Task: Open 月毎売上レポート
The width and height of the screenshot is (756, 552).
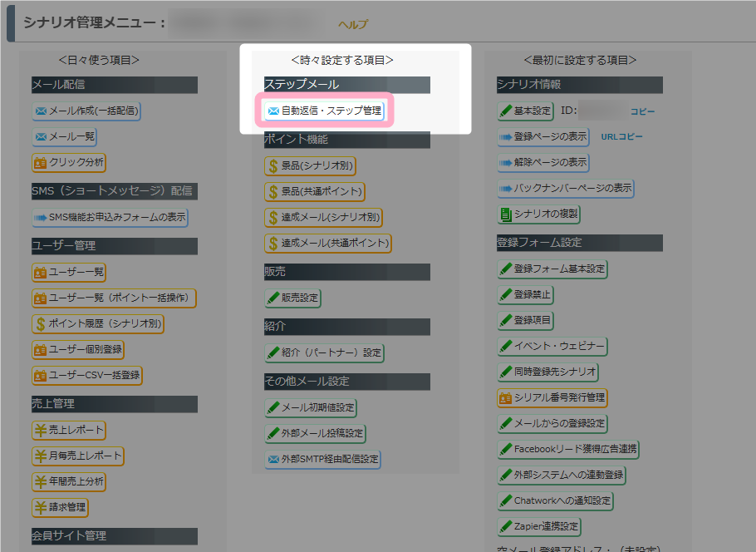Action: pyautogui.click(x=78, y=456)
